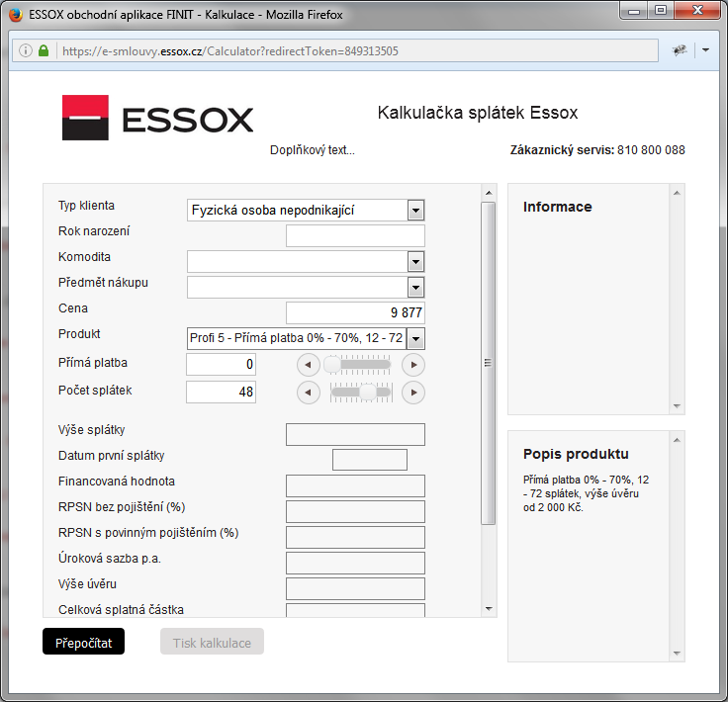This screenshot has height=702, width=728.
Task: Click the form panel vertical scrollbar thumb
Action: pyautogui.click(x=488, y=363)
